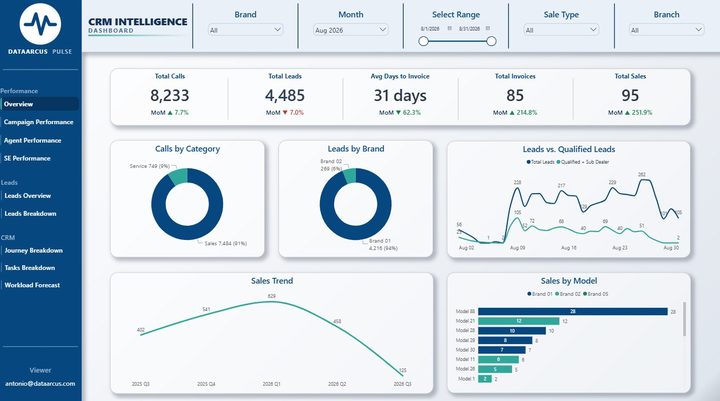
Task: Click the Avg Days to Invoice value 31 days
Action: point(400,95)
